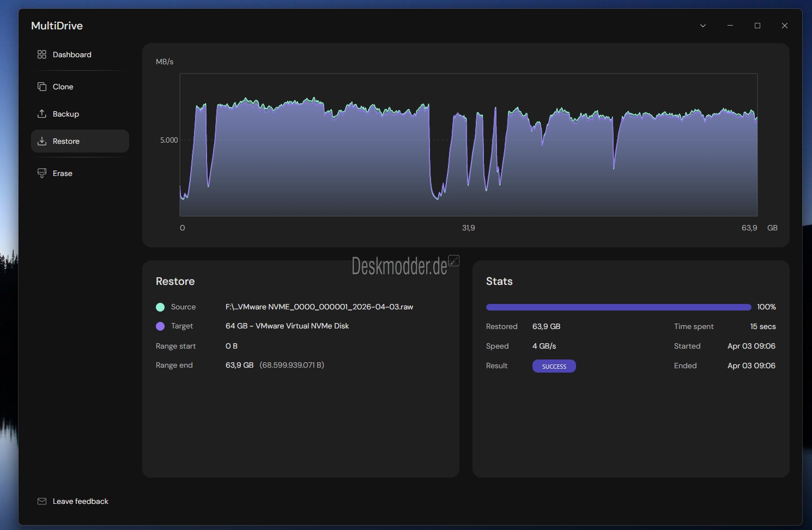
Task: Click the purple Target indicator dot
Action: (x=160, y=326)
